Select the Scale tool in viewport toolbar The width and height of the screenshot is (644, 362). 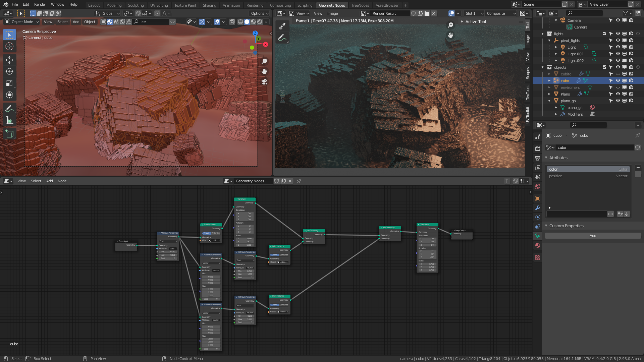tap(9, 83)
